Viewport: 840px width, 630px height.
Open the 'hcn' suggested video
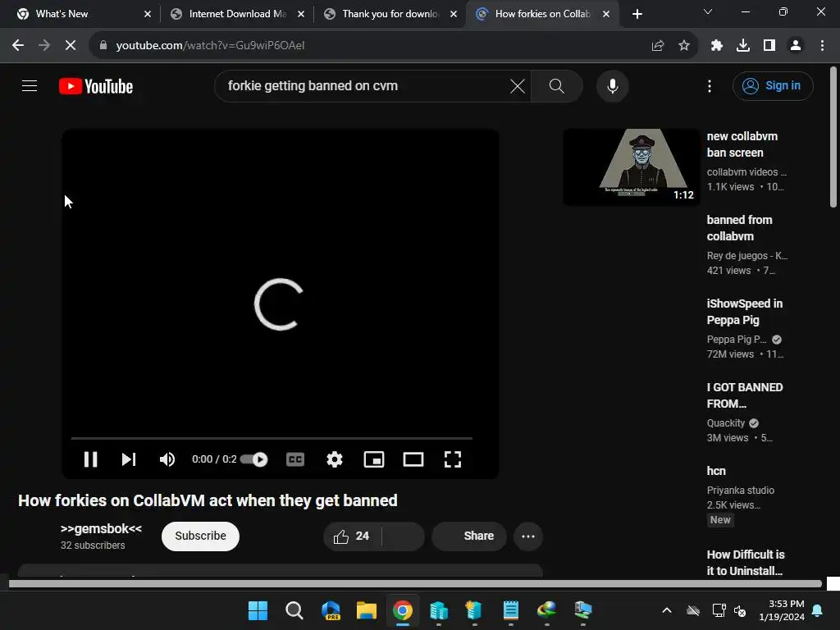[716, 471]
